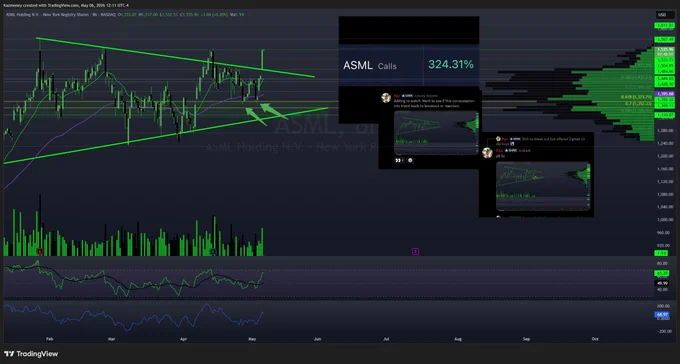Click the blue 68.97 indicator value label
Image resolution: width=680 pixels, height=364 pixels.
click(662, 315)
